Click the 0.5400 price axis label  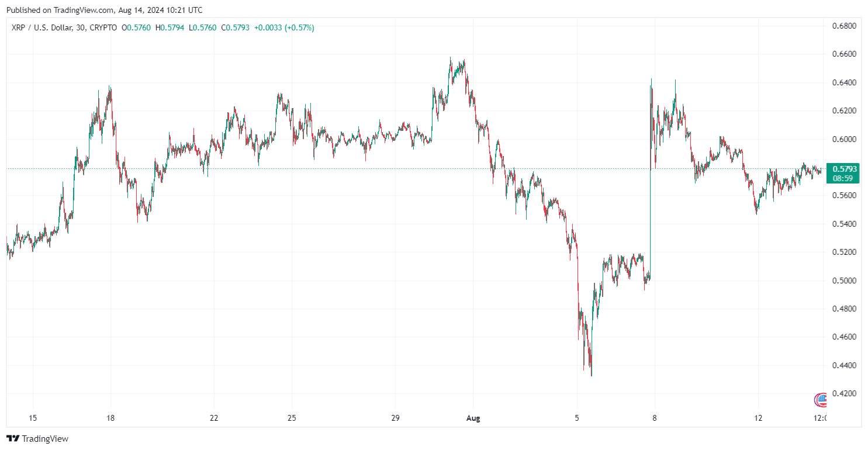845,224
